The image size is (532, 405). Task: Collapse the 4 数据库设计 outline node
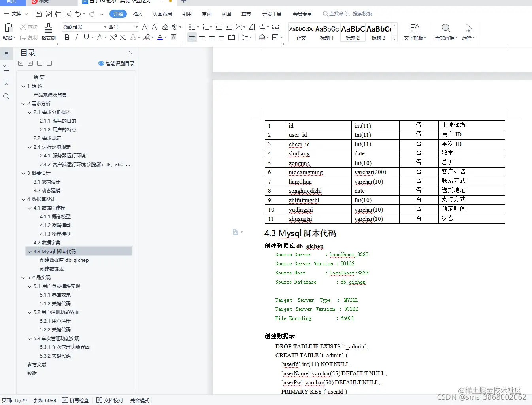23,199
